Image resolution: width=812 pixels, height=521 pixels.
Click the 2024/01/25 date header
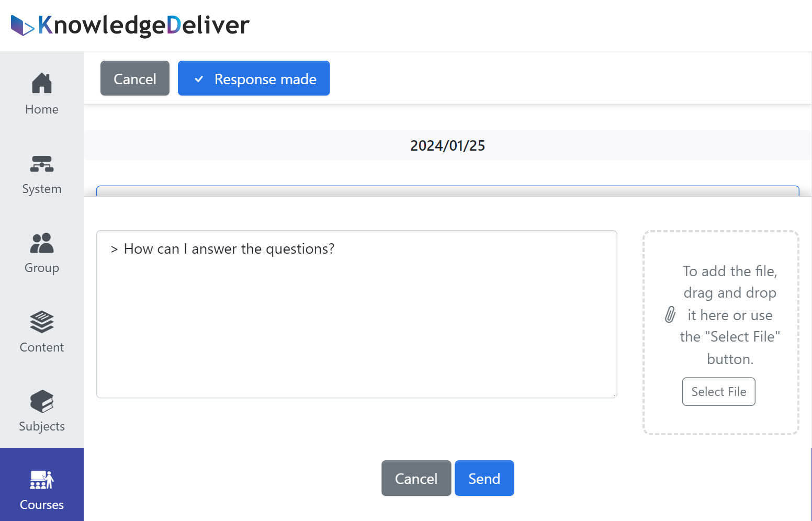pos(448,145)
